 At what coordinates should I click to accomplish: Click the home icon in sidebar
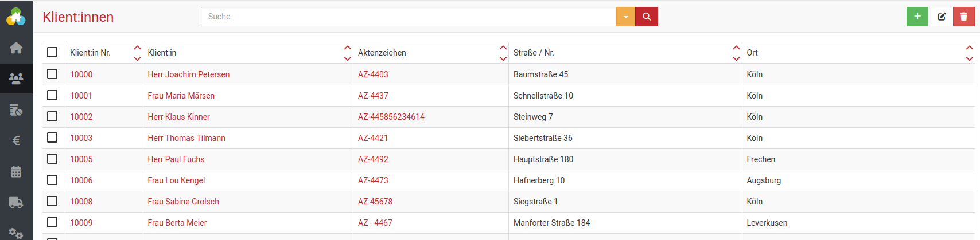point(16,48)
